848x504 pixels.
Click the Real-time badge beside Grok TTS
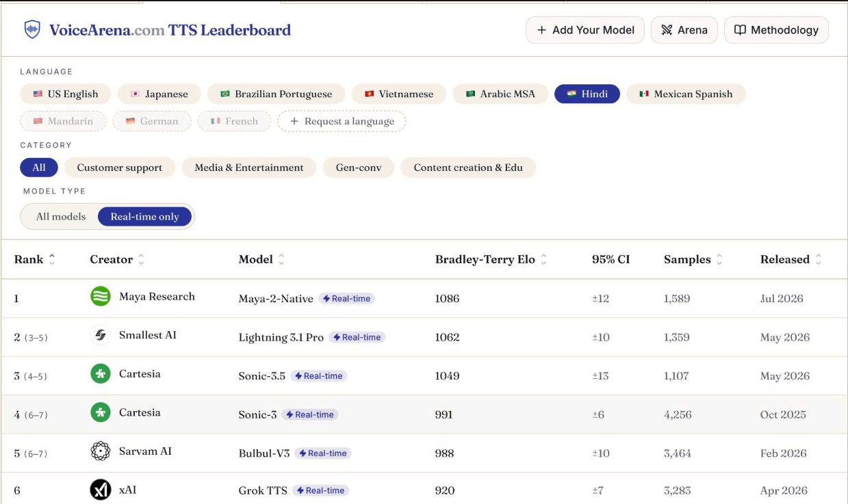[x=320, y=490]
